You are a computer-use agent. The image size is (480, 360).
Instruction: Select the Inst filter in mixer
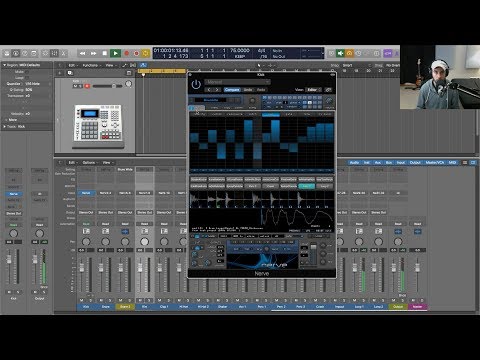pos(367,162)
